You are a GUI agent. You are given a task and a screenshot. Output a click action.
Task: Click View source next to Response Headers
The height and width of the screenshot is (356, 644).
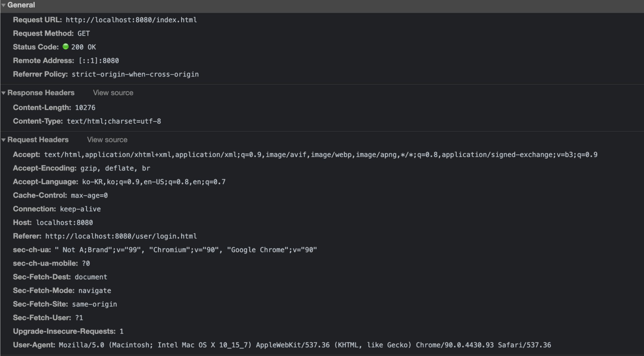(x=113, y=93)
